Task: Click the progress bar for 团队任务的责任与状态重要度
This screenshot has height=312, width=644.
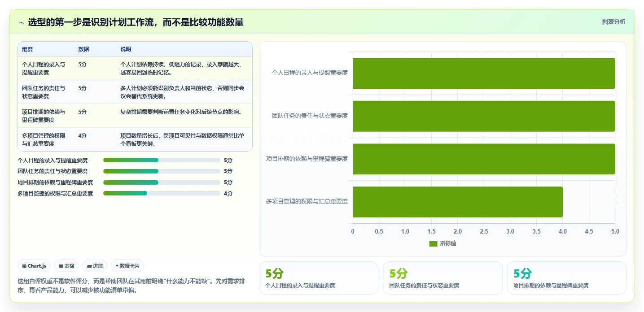Action: coord(162,171)
